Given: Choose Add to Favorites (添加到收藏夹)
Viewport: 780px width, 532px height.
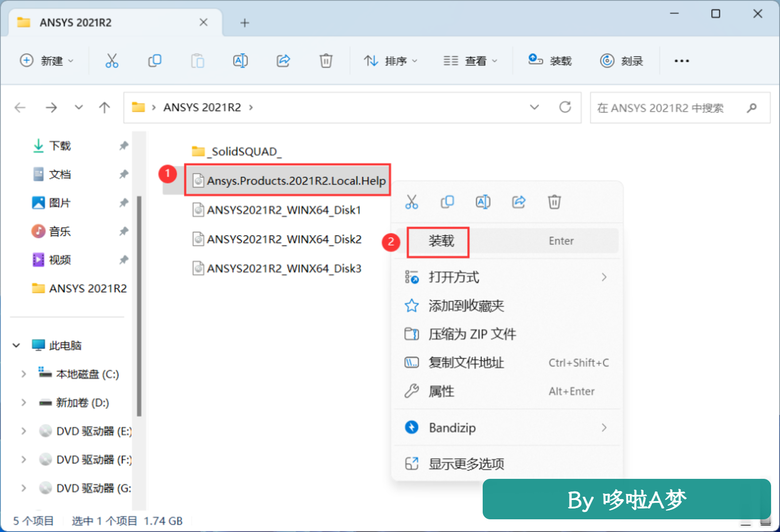Looking at the screenshot, I should [507, 306].
